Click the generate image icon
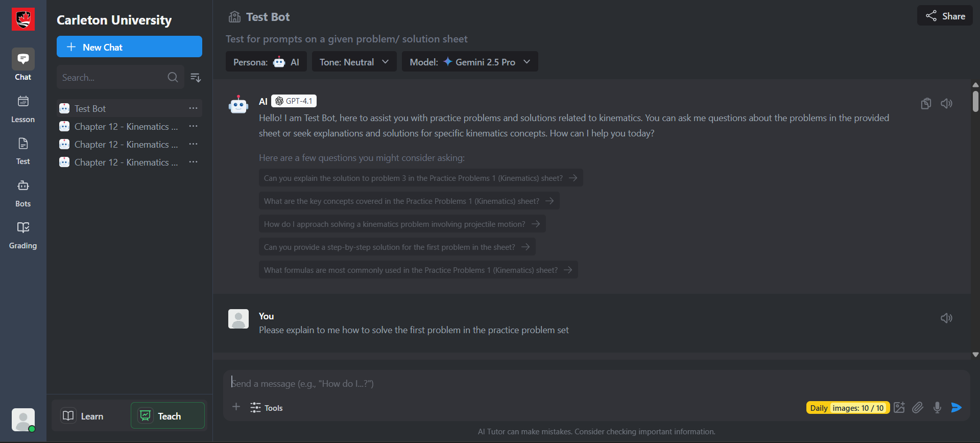Image resolution: width=980 pixels, height=443 pixels. (899, 408)
